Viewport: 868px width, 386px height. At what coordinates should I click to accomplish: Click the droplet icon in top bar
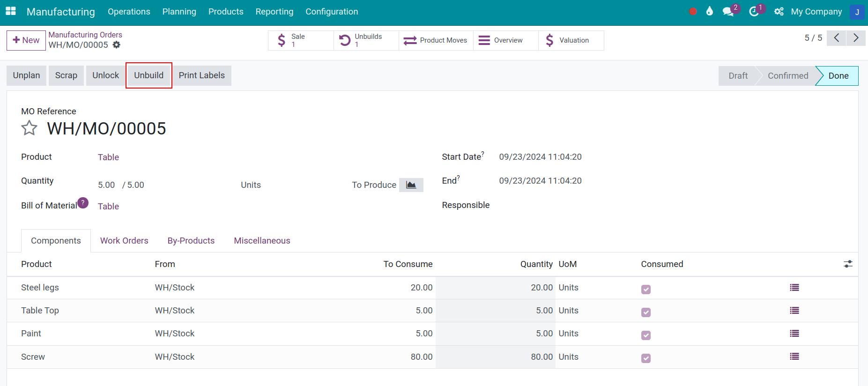(x=710, y=11)
